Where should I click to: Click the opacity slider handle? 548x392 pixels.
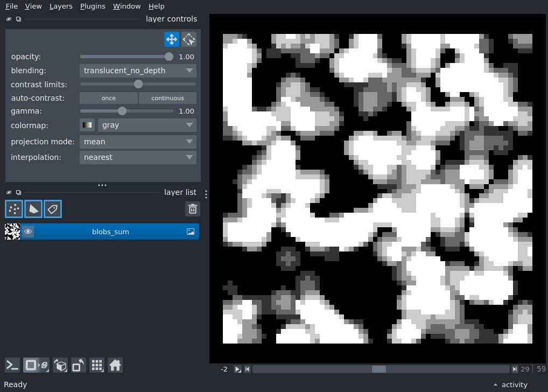[x=169, y=57]
